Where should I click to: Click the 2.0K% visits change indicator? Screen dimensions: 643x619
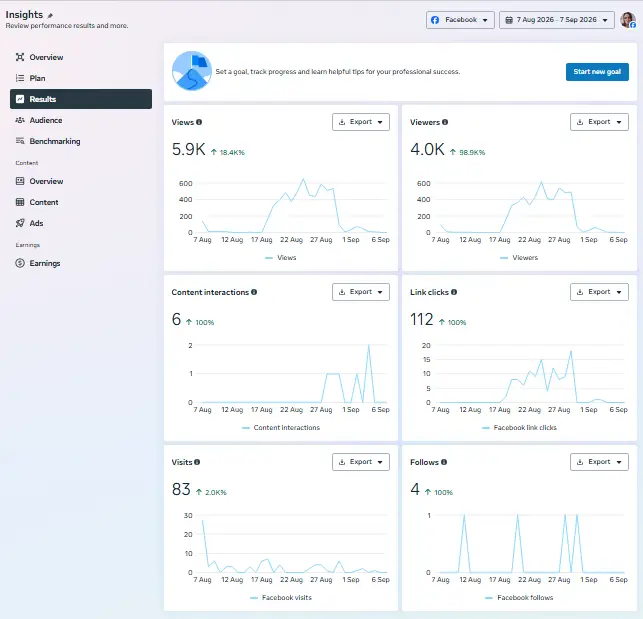pos(211,492)
